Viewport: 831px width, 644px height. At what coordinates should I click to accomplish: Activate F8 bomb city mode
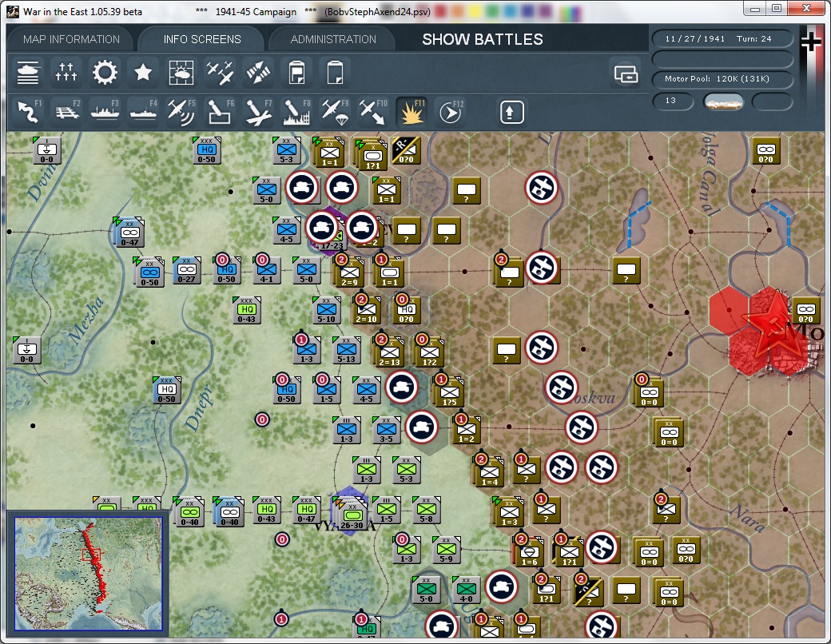click(x=296, y=112)
